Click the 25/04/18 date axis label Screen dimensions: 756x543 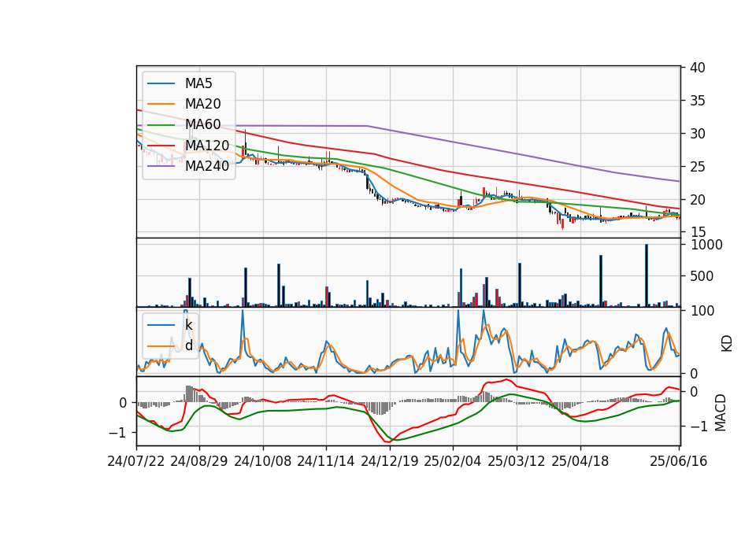point(580,461)
